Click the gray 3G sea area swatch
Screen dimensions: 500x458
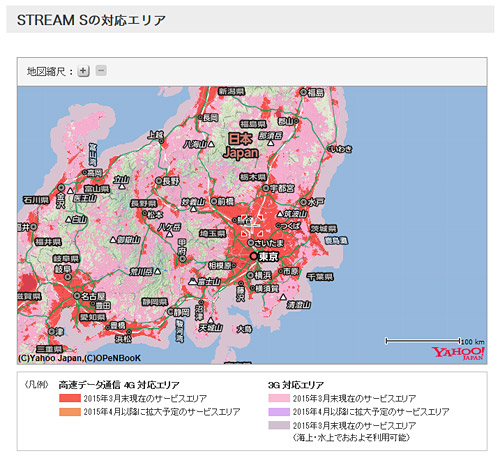click(x=279, y=425)
